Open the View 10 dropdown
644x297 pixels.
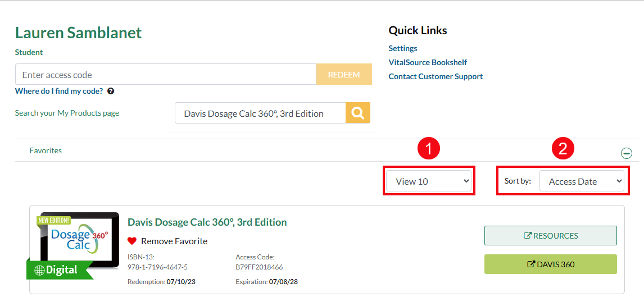[429, 181]
